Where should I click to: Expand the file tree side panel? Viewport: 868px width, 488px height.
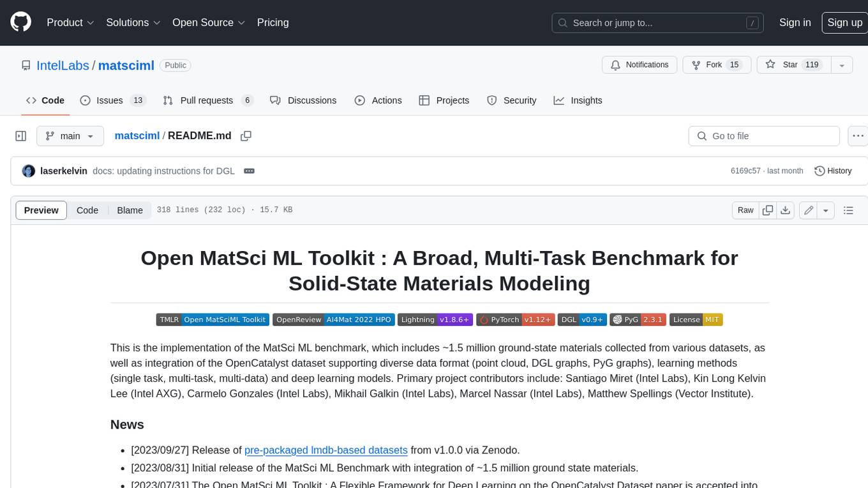20,136
